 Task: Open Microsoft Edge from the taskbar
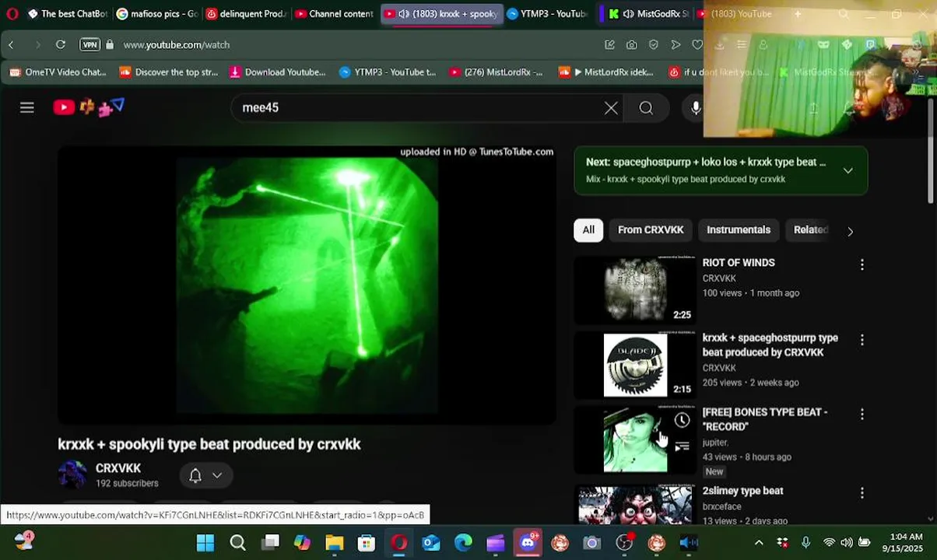click(x=463, y=543)
